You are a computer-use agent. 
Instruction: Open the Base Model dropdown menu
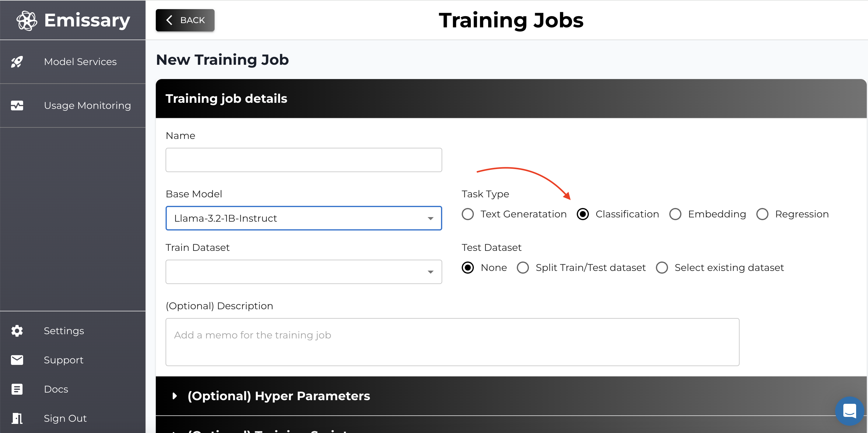pos(304,218)
